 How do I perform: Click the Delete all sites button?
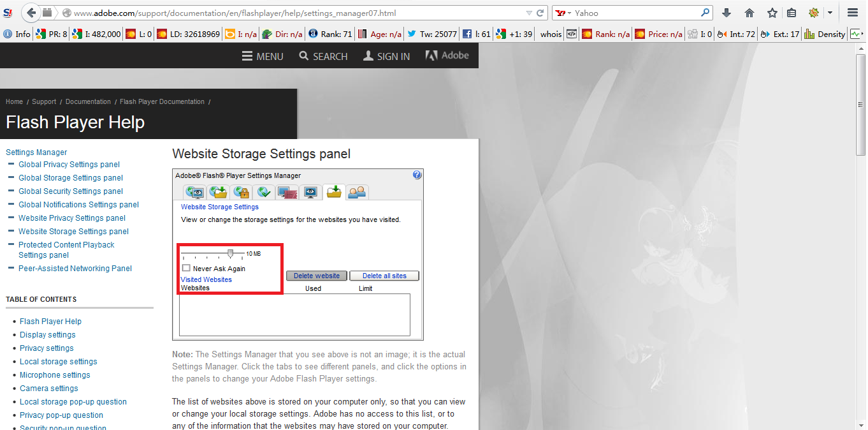384,276
